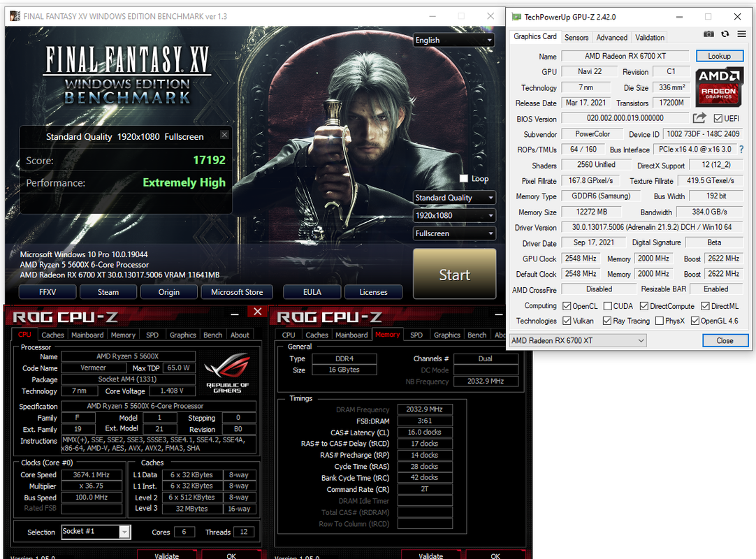
Task: Open SPD tab in right CPU-Z window
Action: [x=416, y=335]
